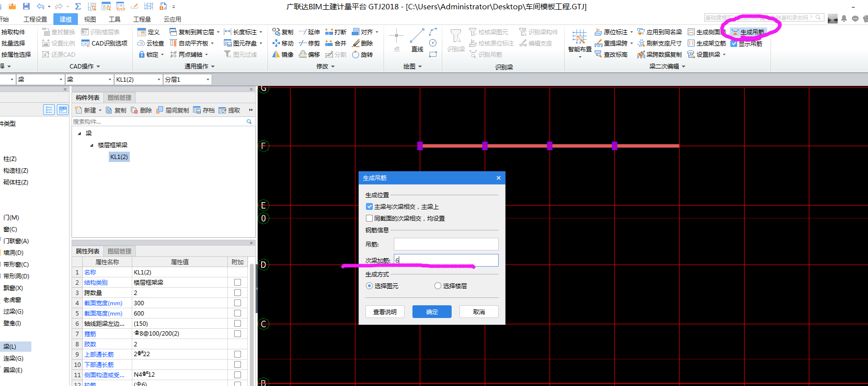Click the 梁跨数据复制 tool
Screen dimensions: 868x386
point(659,54)
